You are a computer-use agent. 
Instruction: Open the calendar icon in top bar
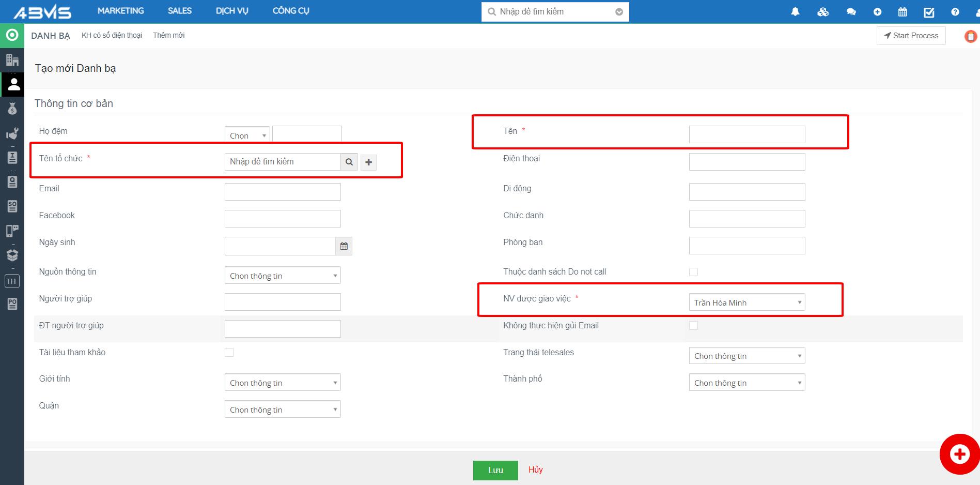pyautogui.click(x=903, y=11)
